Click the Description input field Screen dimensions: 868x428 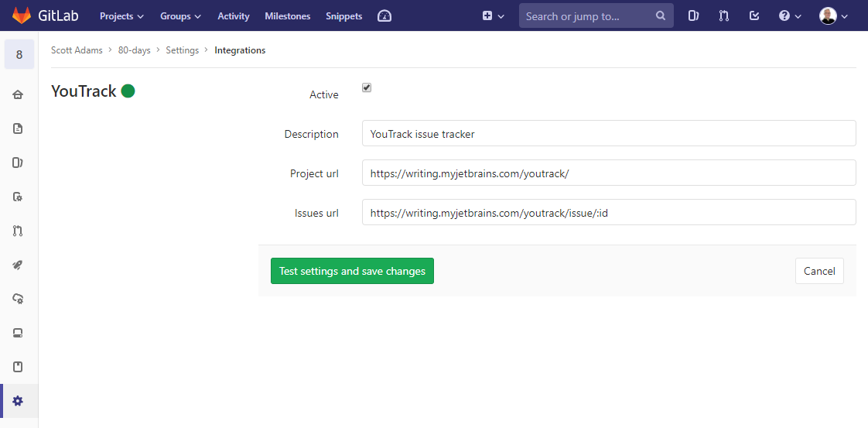pyautogui.click(x=609, y=133)
